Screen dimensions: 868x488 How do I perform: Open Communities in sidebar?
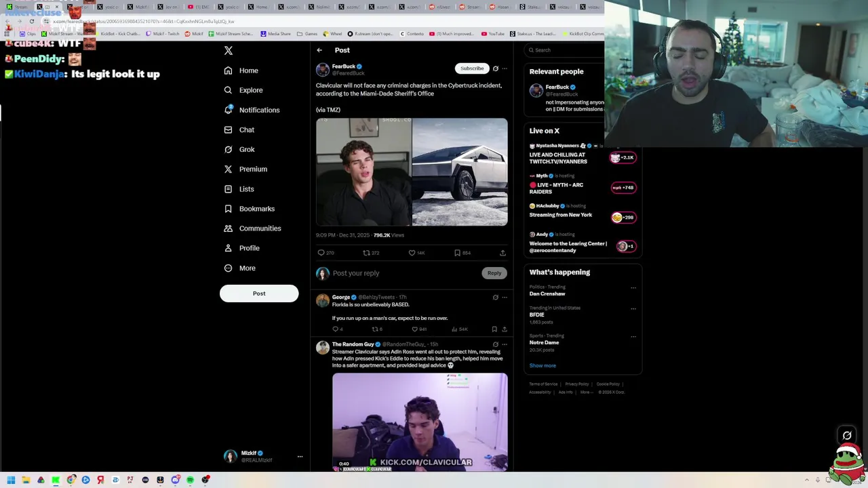252,228
